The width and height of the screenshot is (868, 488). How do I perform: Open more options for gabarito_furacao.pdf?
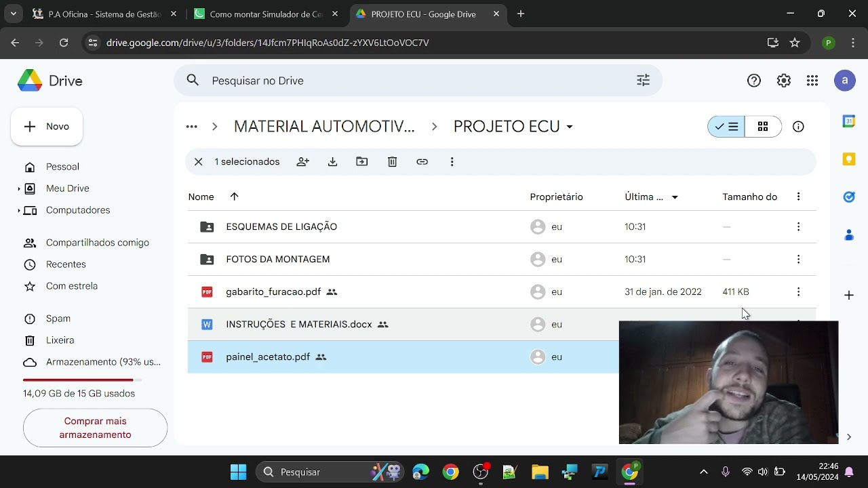coord(798,291)
